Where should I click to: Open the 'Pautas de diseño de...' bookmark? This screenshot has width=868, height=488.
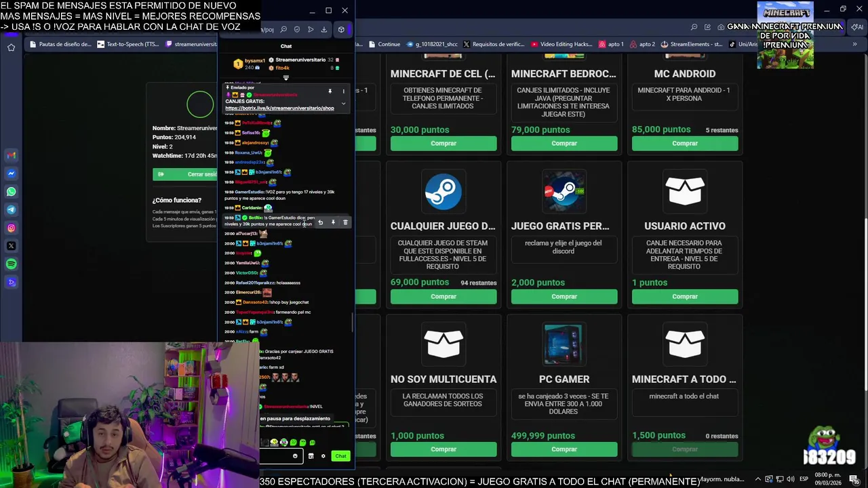pyautogui.click(x=61, y=44)
